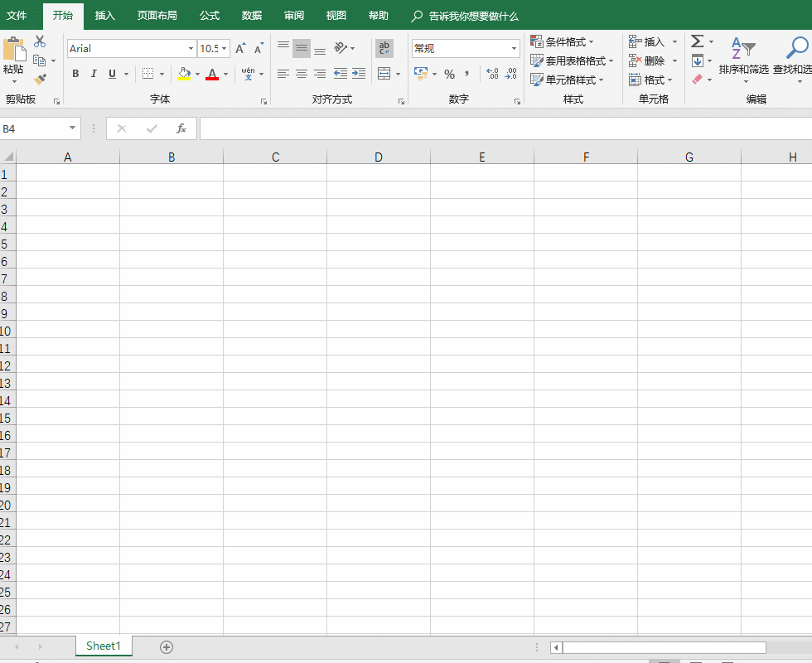Viewport: 812px width, 663px height.
Task: Open 单元格样式 cell styles menu
Action: coord(568,80)
